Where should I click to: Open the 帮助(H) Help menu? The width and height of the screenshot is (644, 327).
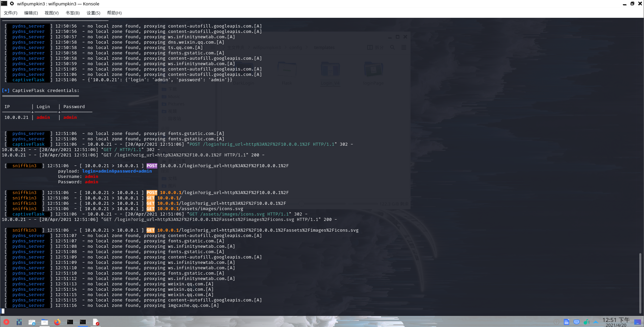[x=114, y=13]
